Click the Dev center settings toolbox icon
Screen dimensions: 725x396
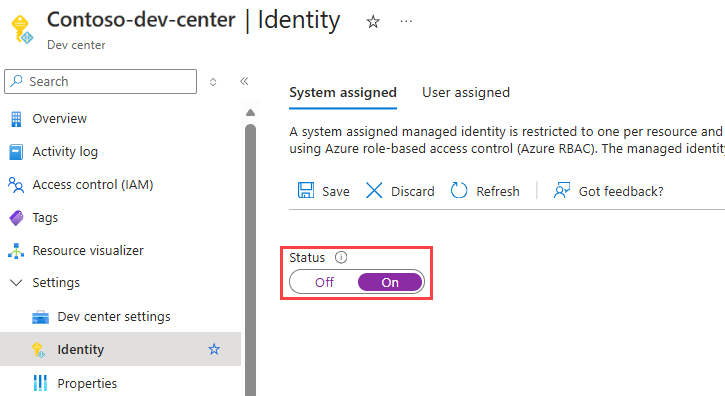pyautogui.click(x=40, y=317)
